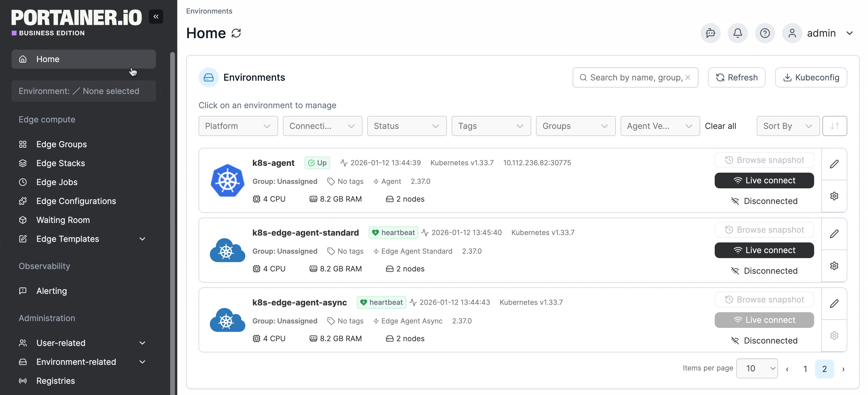Viewport: 868px width, 395px height.
Task: Click the chat assistant icon in header
Action: click(710, 33)
